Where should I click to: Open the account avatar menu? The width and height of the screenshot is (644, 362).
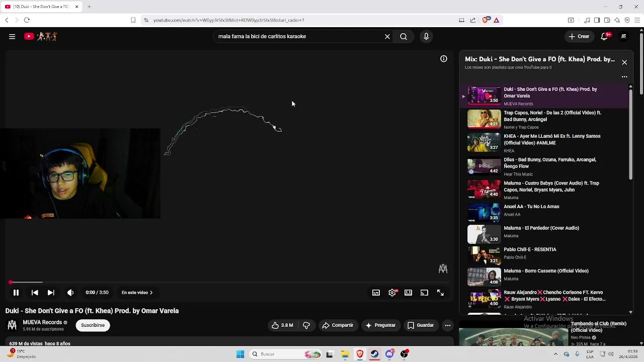coord(624,36)
